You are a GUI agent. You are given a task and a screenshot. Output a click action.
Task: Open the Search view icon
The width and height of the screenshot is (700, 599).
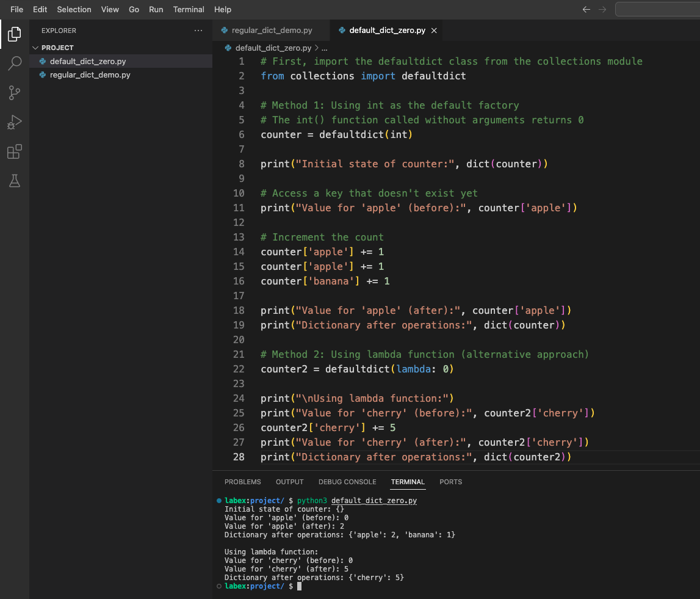[x=15, y=64]
